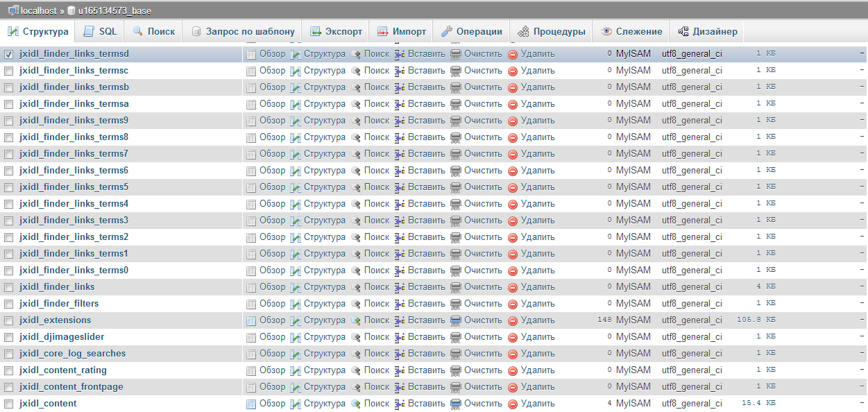The width and height of the screenshot is (868, 412).
Task: Click Удалить text link for jxidl_finder_links_termsd
Action: (x=538, y=54)
